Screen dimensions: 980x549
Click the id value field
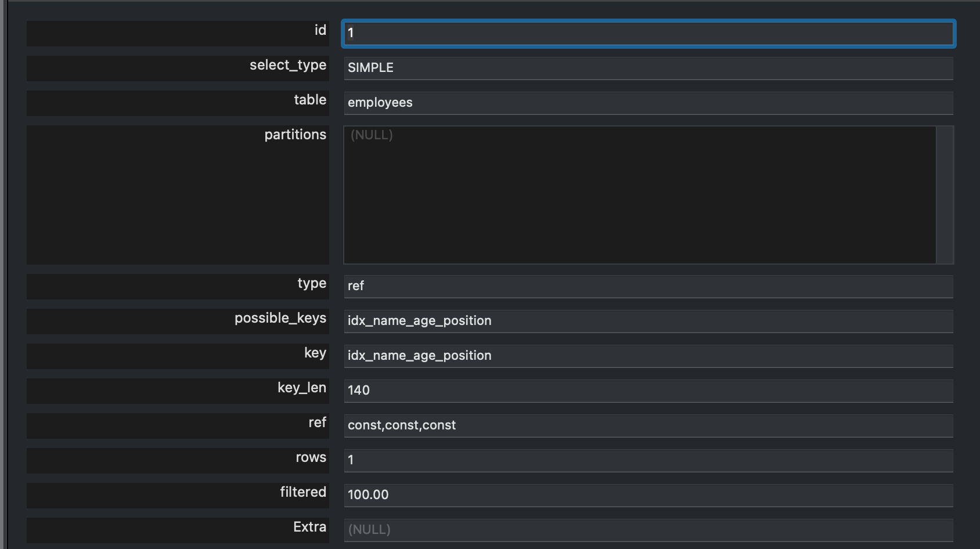coord(648,33)
